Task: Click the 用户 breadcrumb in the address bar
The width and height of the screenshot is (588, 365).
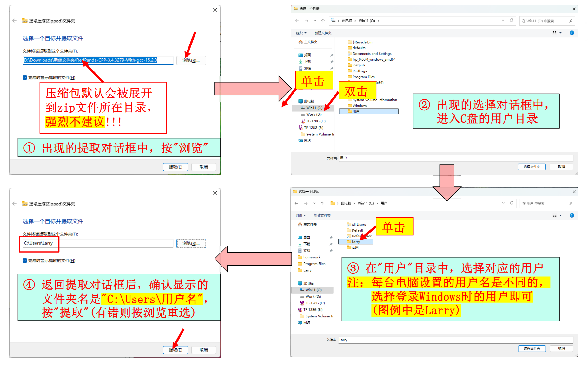Action: [384, 203]
